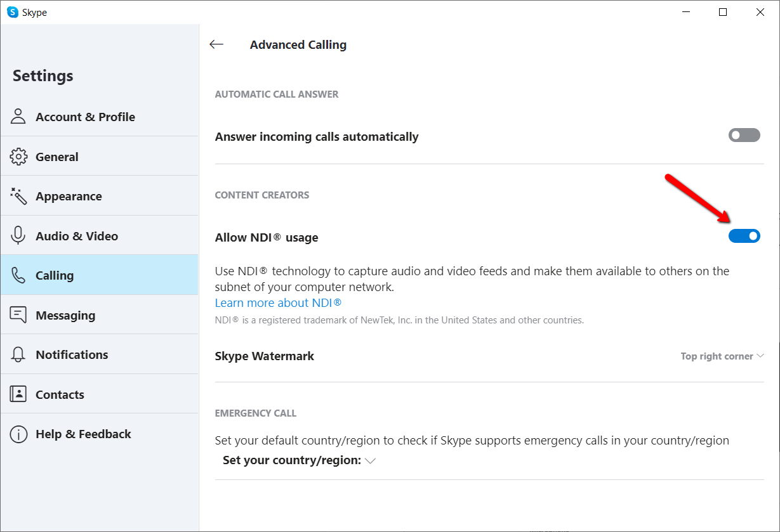Viewport: 780px width, 532px height.
Task: Open General settings section
Action: coord(100,157)
